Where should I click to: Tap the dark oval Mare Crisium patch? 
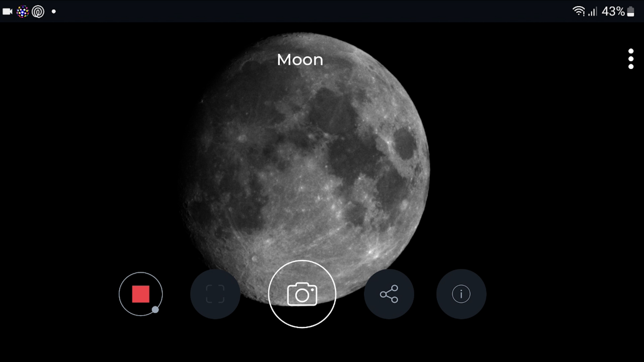tap(405, 143)
